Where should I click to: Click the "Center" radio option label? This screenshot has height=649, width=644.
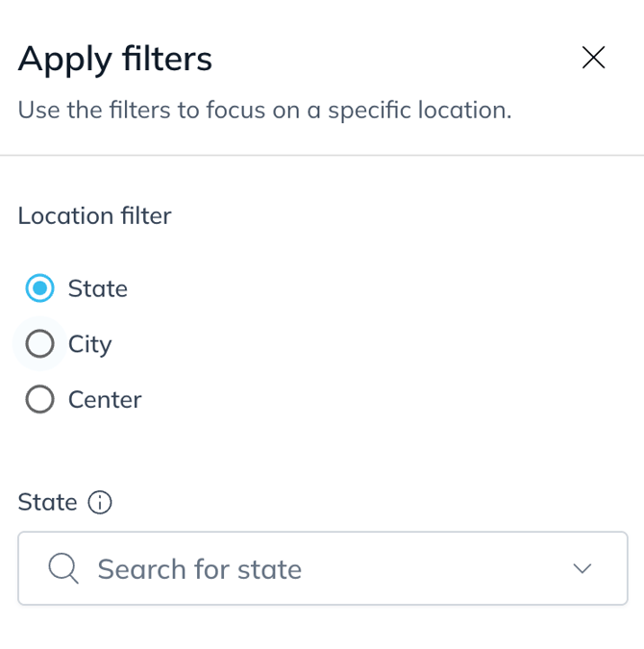105,399
